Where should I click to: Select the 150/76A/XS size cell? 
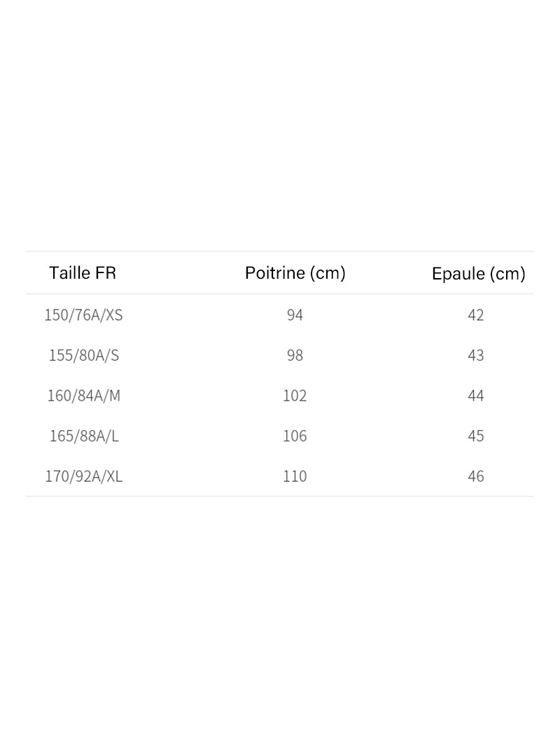tap(83, 315)
